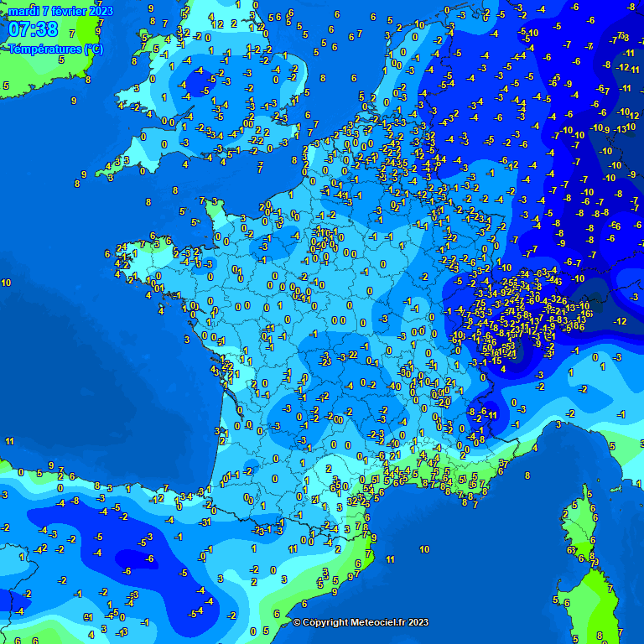644x644 pixels.
Task: Select the isolated "-12" reading in northern Italy
Action: (x=621, y=322)
